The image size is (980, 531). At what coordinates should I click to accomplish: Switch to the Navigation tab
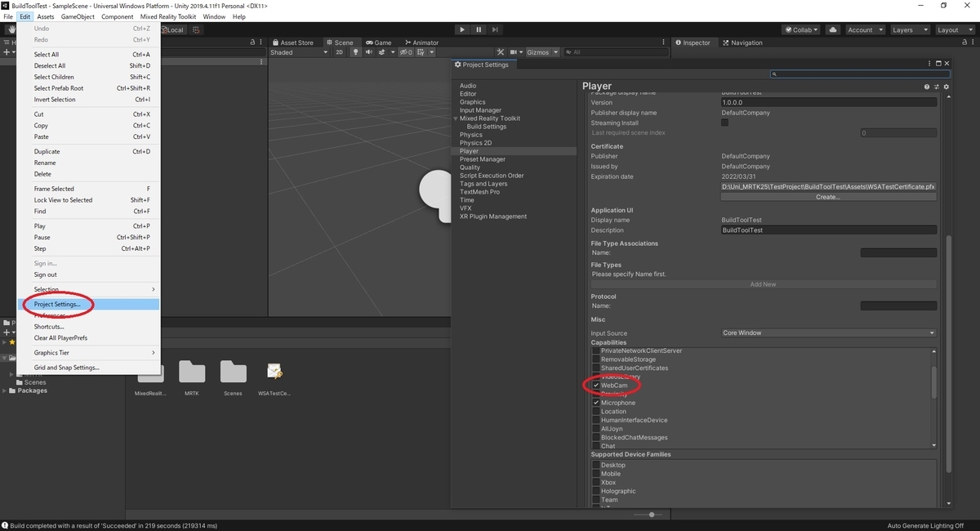(742, 42)
